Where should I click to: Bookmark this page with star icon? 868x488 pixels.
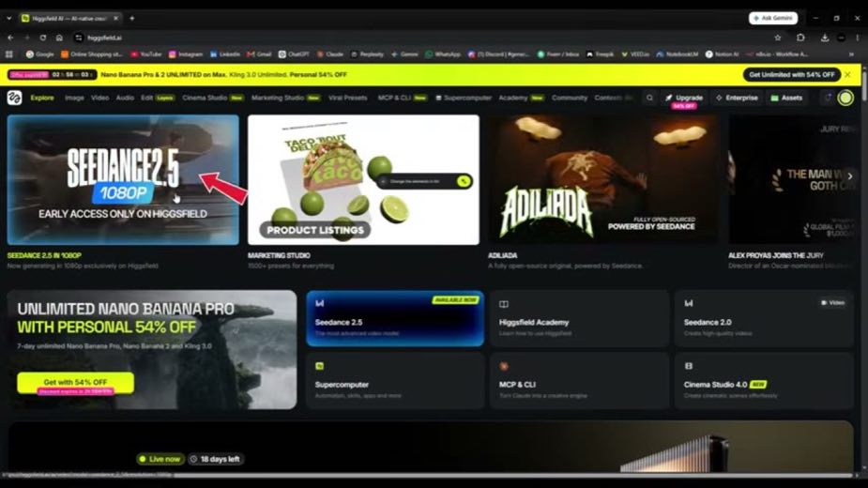(x=778, y=38)
